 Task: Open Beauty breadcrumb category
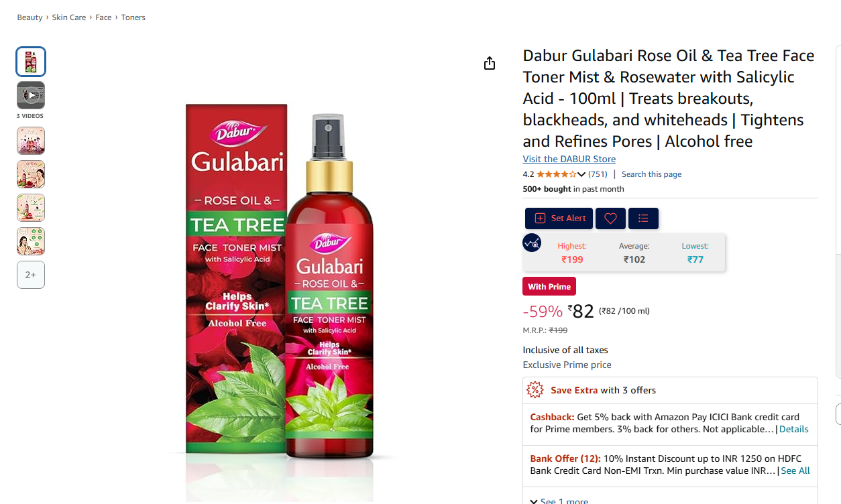click(x=30, y=17)
